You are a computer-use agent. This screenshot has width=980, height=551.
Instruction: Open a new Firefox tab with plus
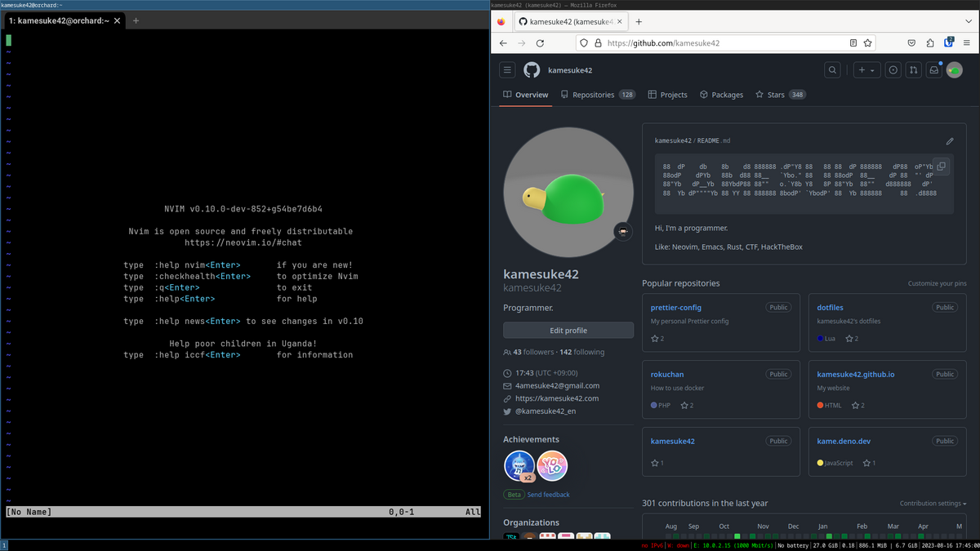pos(639,21)
